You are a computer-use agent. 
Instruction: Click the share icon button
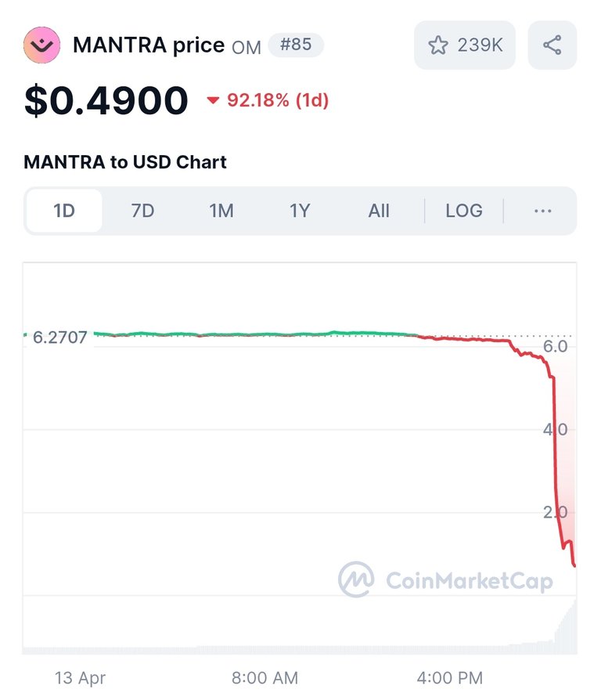coord(552,45)
